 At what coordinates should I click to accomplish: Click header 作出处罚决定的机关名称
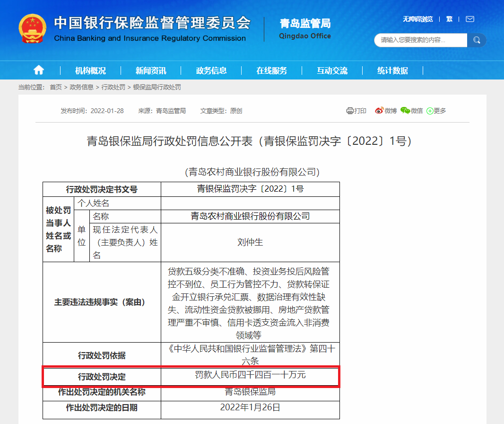click(102, 392)
